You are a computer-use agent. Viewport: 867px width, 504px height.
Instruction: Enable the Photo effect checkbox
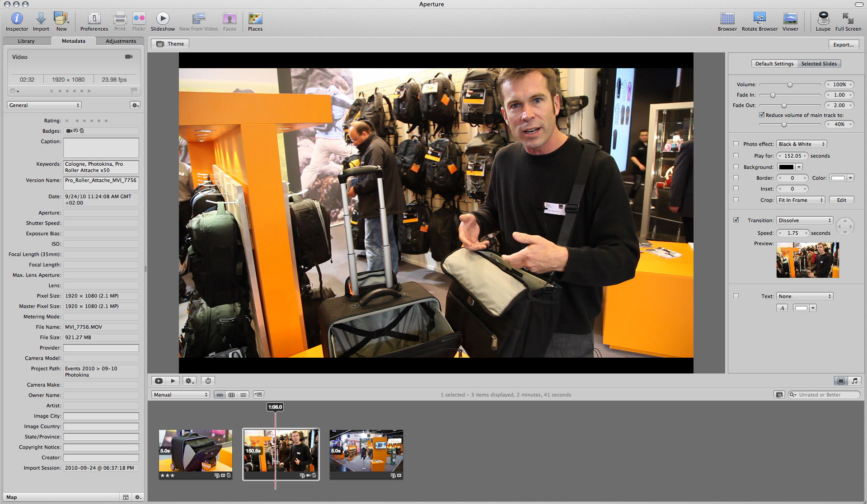736,144
